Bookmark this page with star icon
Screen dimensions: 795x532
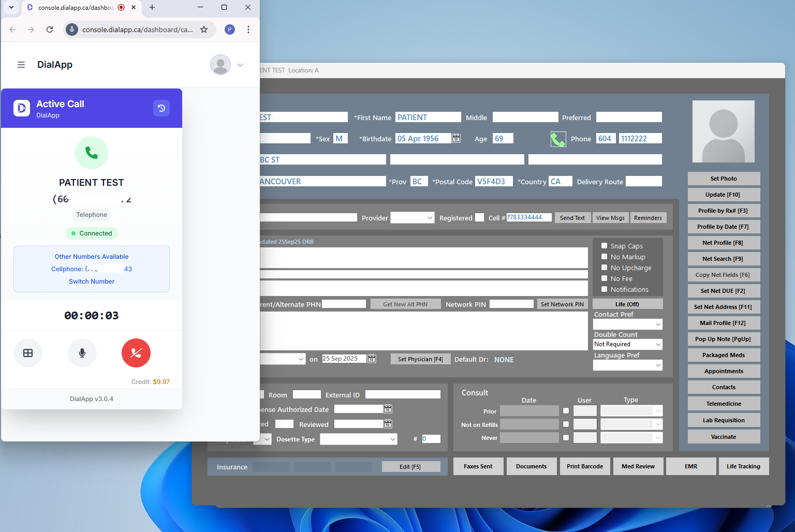[x=204, y=29]
